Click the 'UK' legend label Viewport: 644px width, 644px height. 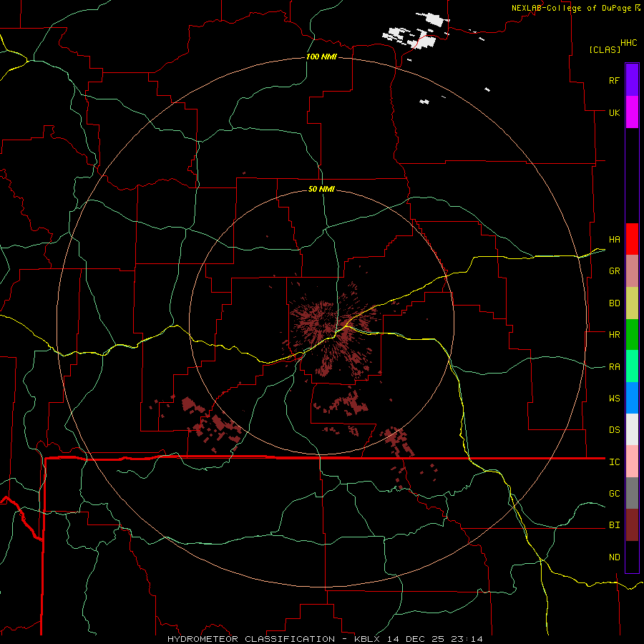pyautogui.click(x=614, y=112)
